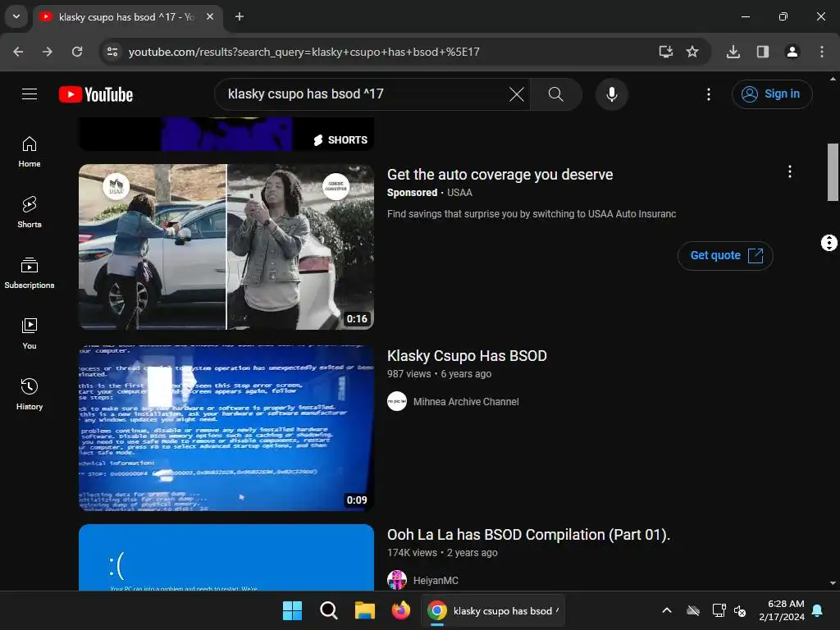Open a new browser tab
The width and height of the screenshot is (840, 630).
pos(240,16)
